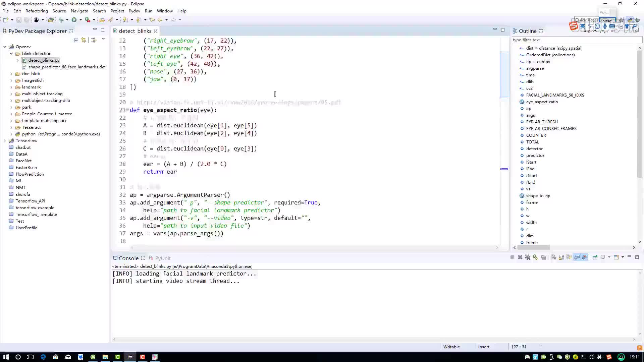Viewport: 644px width, 362px height.
Task: Select detect_blinks.py in Package Explorer
Action: [44, 60]
